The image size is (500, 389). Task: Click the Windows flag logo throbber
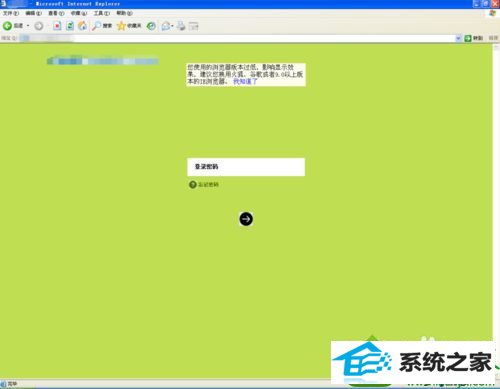point(492,13)
